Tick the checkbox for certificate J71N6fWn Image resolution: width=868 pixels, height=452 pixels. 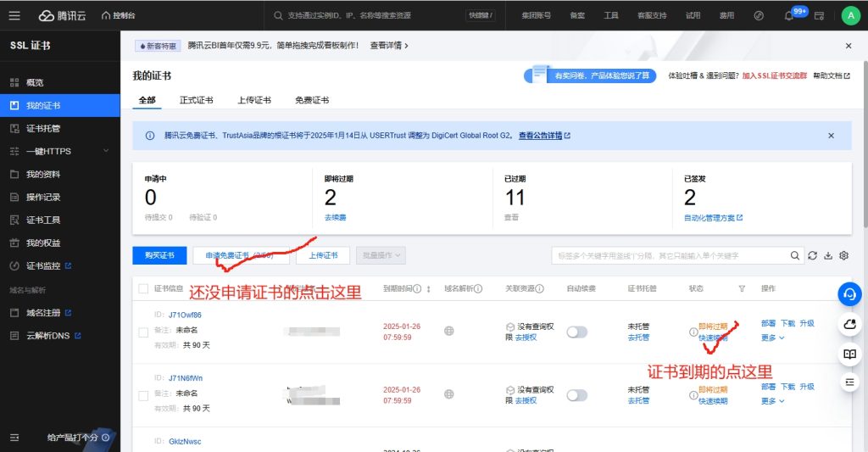[x=143, y=395]
